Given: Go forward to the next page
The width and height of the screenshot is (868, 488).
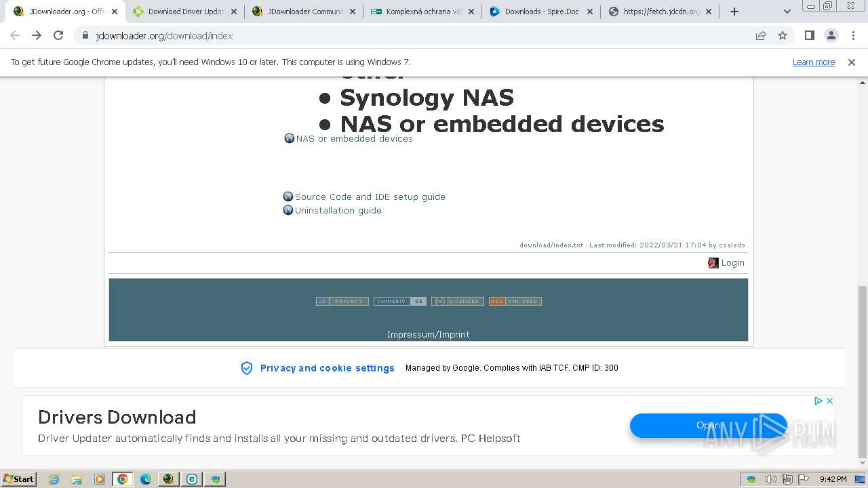Looking at the screenshot, I should [x=37, y=35].
